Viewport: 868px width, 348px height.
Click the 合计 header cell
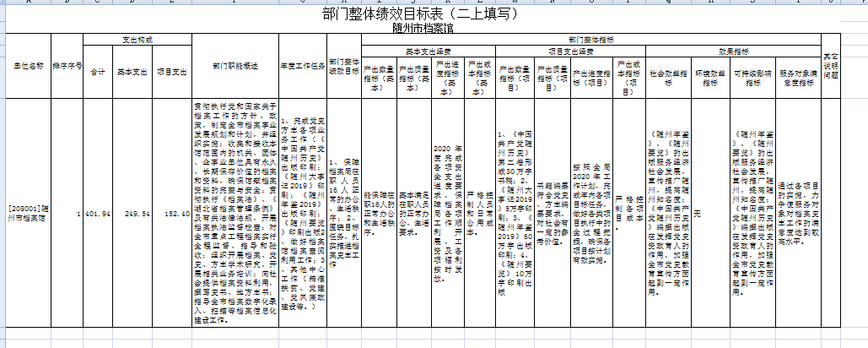point(98,72)
